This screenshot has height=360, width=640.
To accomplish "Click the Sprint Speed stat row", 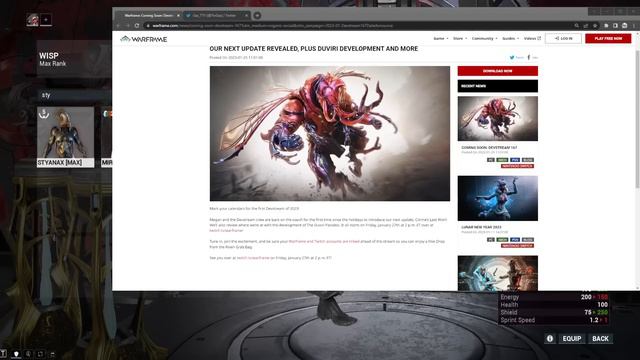I will 554,320.
